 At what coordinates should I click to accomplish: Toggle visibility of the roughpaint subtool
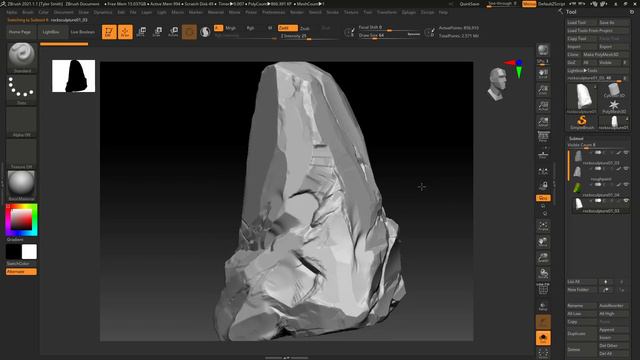(x=626, y=169)
